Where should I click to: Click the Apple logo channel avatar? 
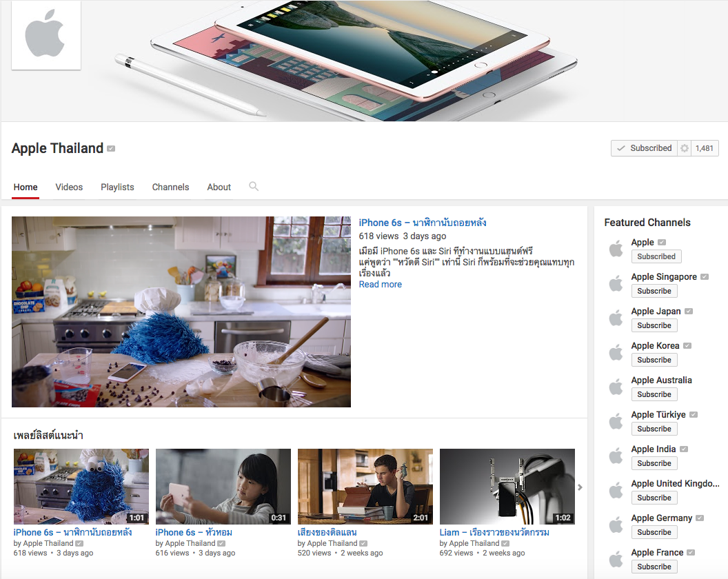45,35
